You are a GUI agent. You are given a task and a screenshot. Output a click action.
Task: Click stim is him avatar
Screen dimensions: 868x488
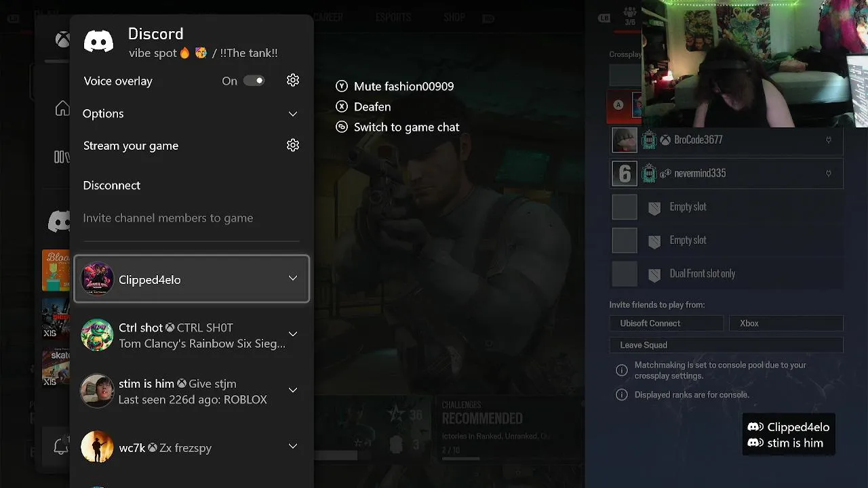(97, 391)
